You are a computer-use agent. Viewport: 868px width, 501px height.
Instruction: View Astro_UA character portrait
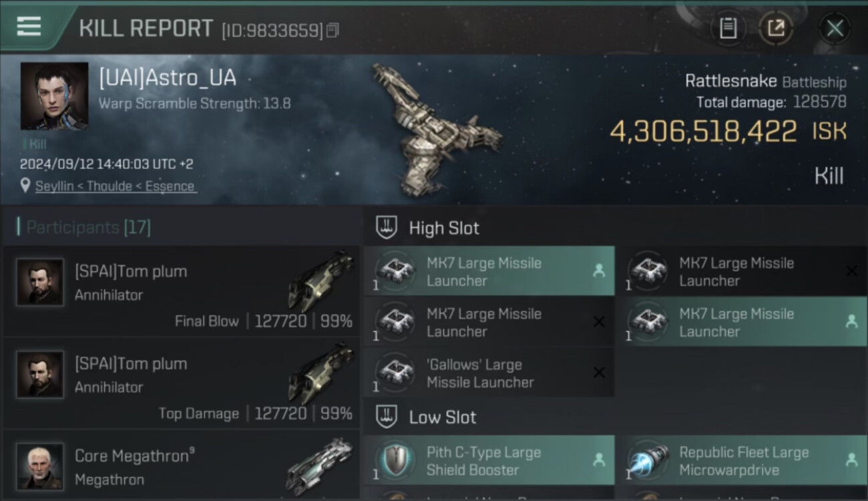pyautogui.click(x=54, y=96)
